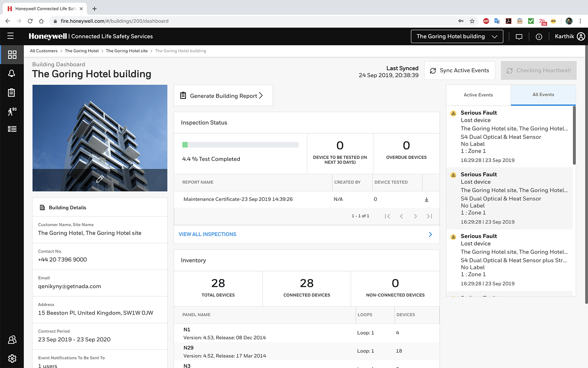This screenshot has width=588, height=368.
Task: Bookmark page with star icon
Action: tap(472, 21)
